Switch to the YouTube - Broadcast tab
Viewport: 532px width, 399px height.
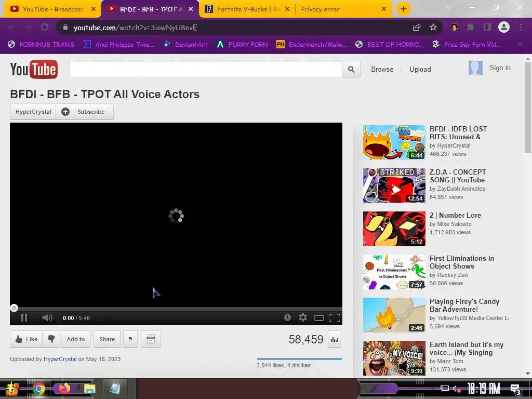coord(52,9)
